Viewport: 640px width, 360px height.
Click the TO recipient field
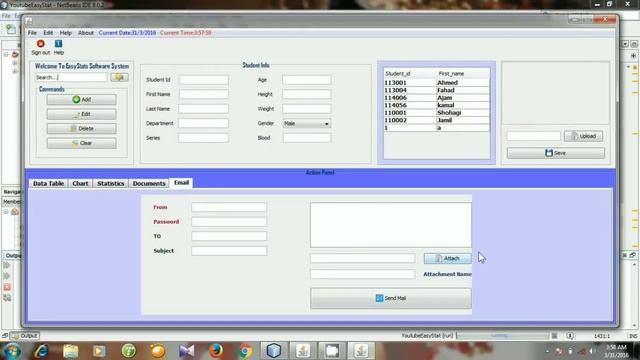(x=229, y=236)
